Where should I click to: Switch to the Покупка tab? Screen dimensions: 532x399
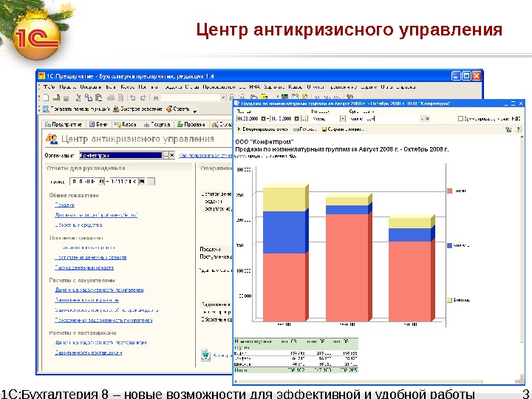tap(157, 125)
